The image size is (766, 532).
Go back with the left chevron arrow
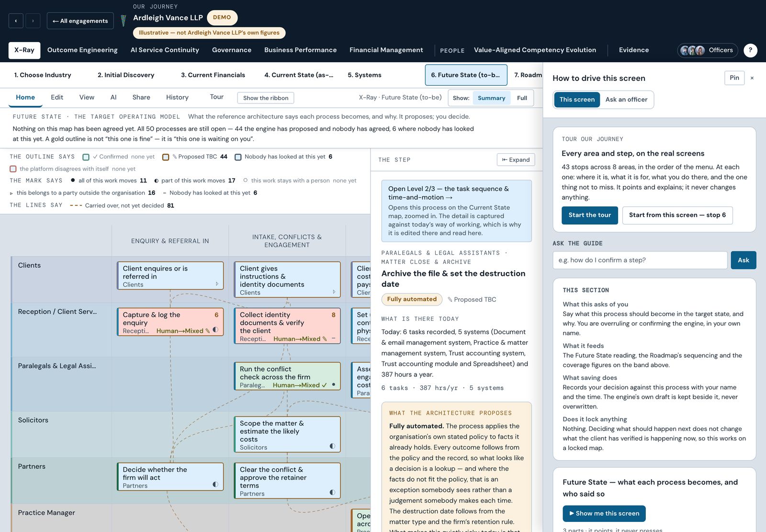pos(16,21)
